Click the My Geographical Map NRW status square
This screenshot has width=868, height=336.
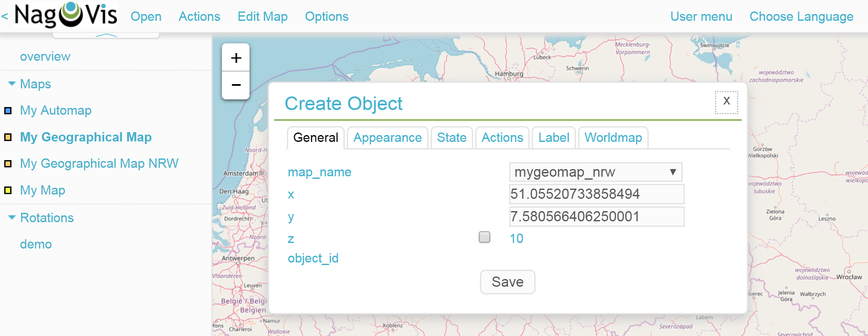[x=8, y=164]
